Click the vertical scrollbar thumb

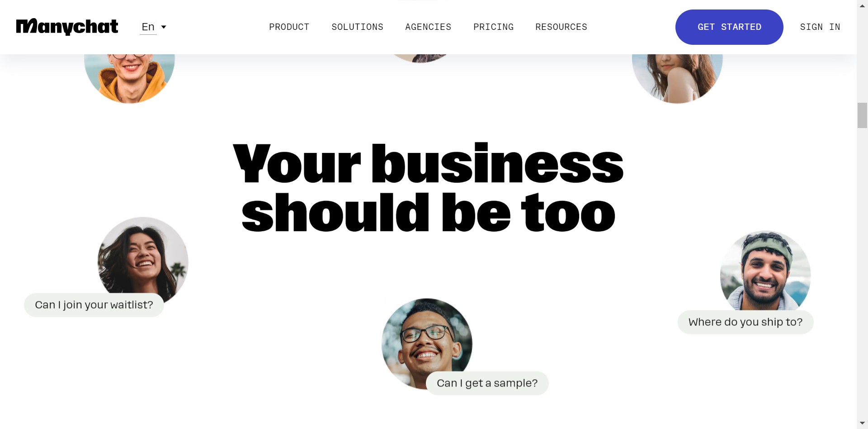tap(862, 115)
